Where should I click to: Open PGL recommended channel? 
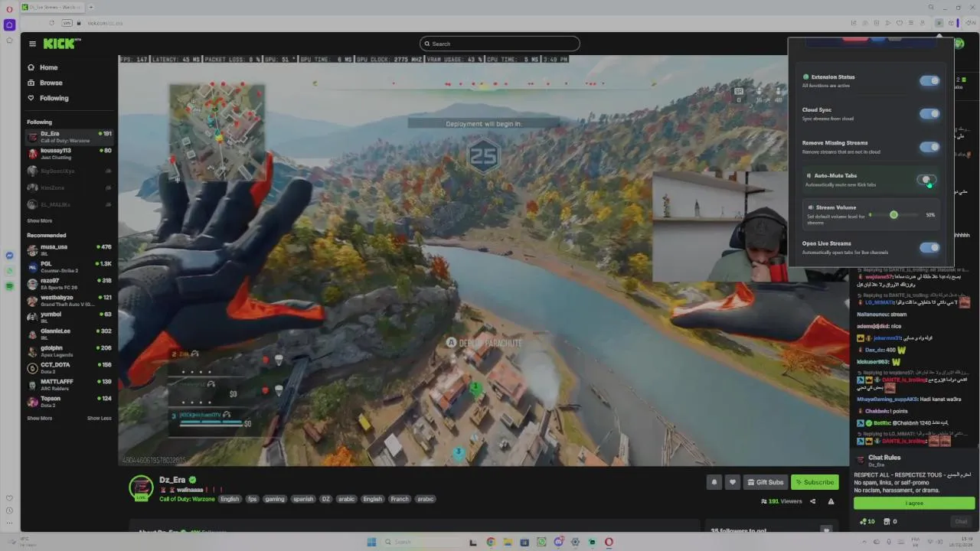(x=70, y=266)
